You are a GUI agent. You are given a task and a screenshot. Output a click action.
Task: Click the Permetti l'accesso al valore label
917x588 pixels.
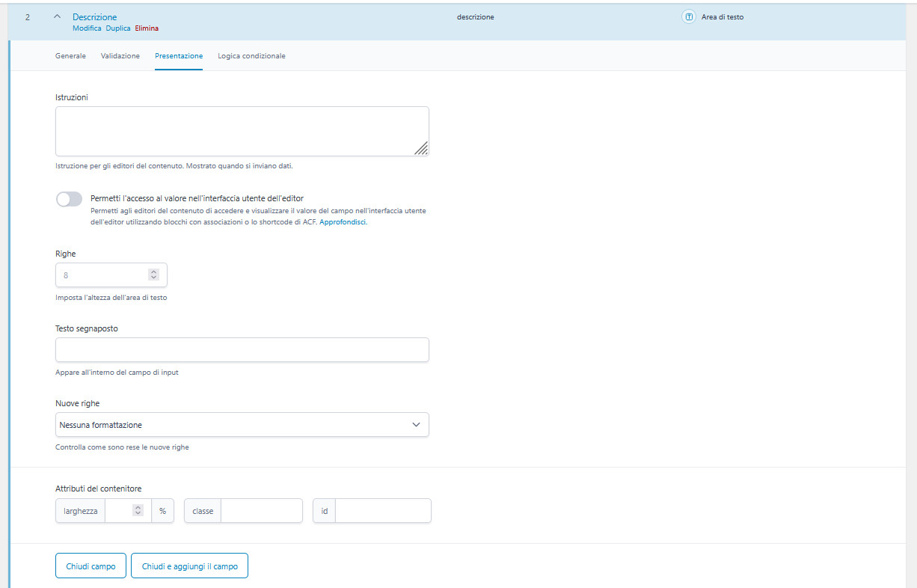pos(197,198)
